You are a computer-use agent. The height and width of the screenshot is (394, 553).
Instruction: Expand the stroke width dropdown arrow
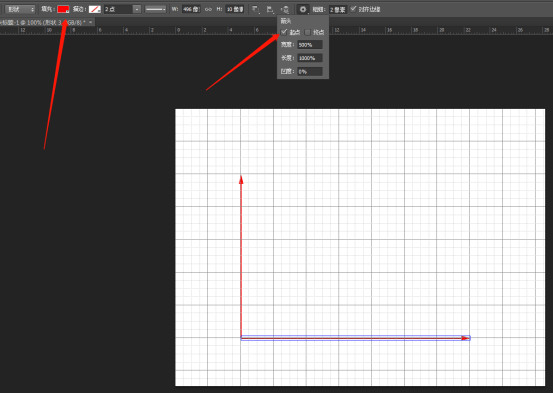[137, 10]
